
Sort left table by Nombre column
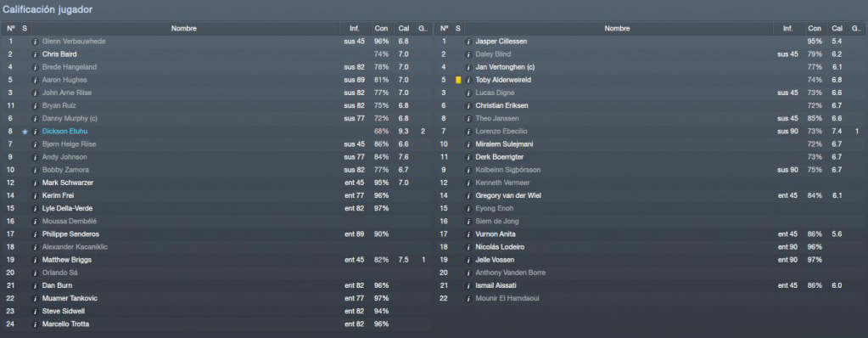184,28
